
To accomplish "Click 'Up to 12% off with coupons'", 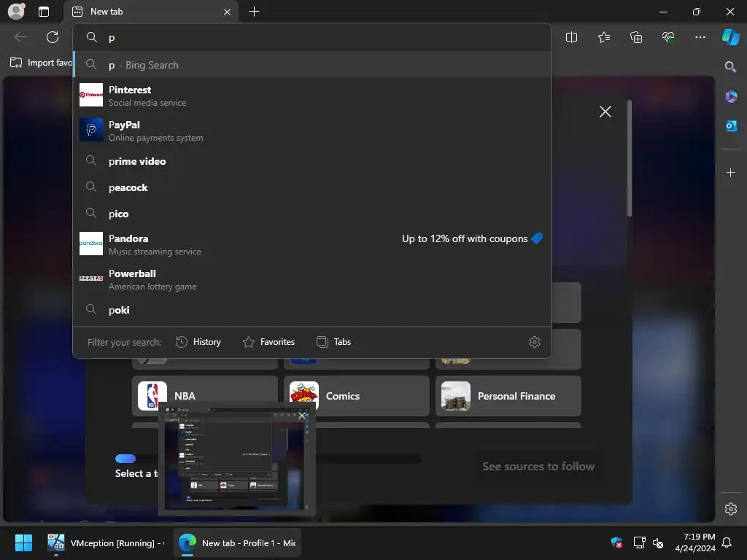I will [x=472, y=238].
